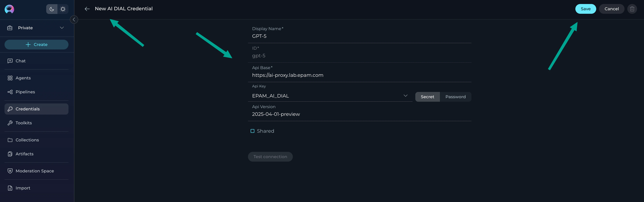Save the new AI DIAL credential

point(585,9)
